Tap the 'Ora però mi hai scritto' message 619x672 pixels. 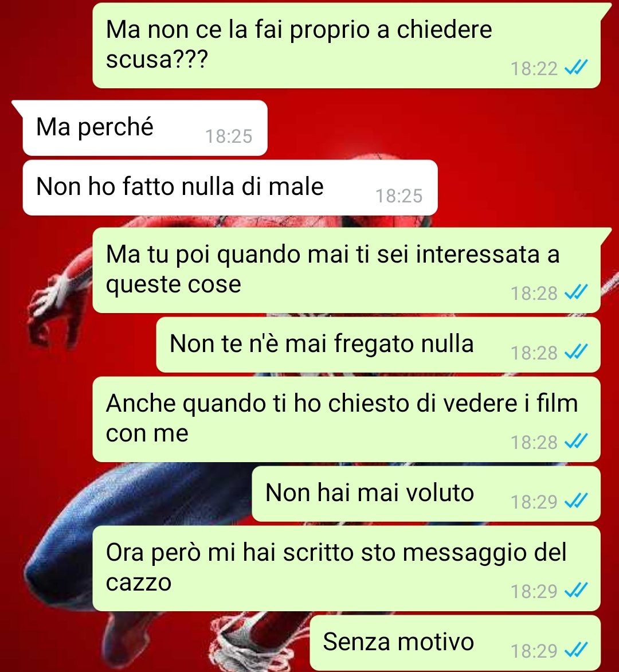tap(347, 568)
